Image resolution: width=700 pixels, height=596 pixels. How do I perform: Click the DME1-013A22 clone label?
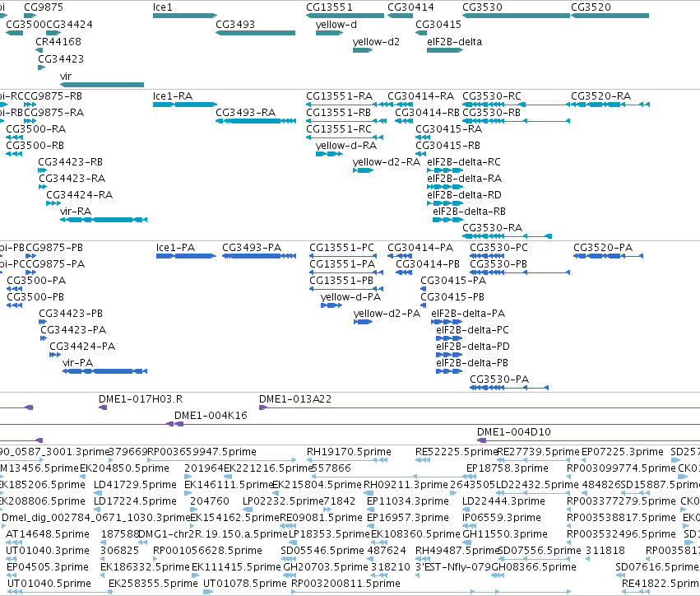point(295,399)
